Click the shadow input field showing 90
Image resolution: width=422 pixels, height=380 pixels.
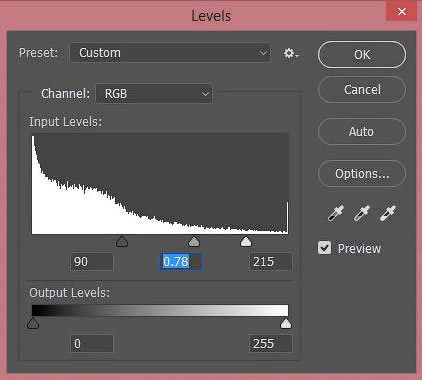(92, 262)
